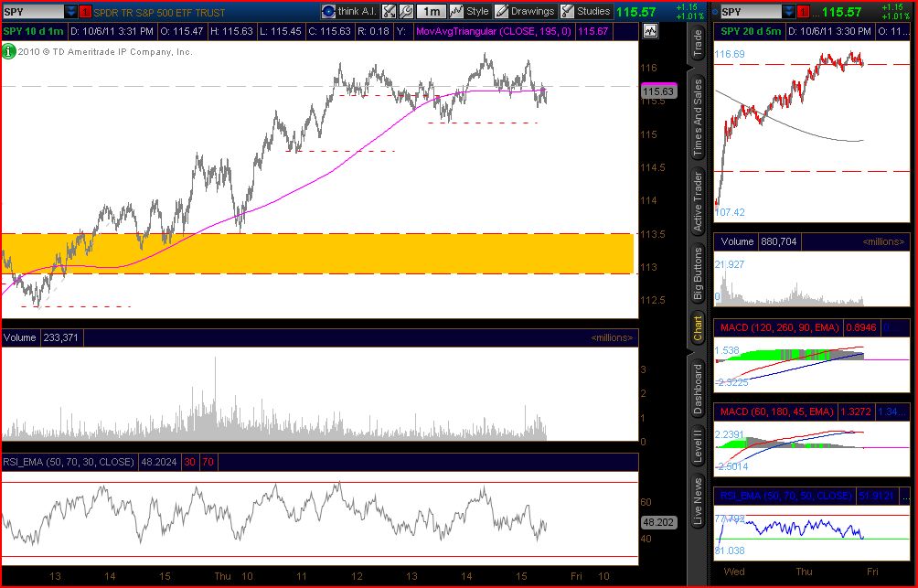Open the Drawings menu
This screenshot has width=918, height=588.
(524, 11)
